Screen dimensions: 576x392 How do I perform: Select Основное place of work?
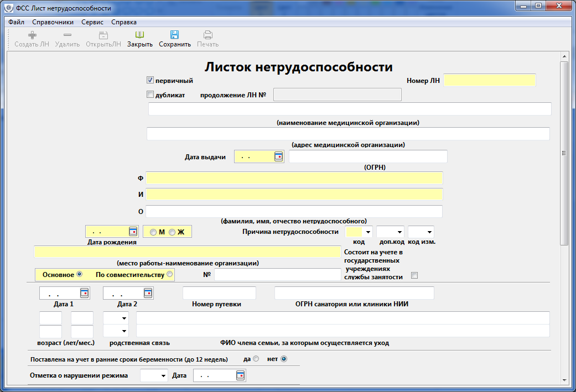coord(79,274)
